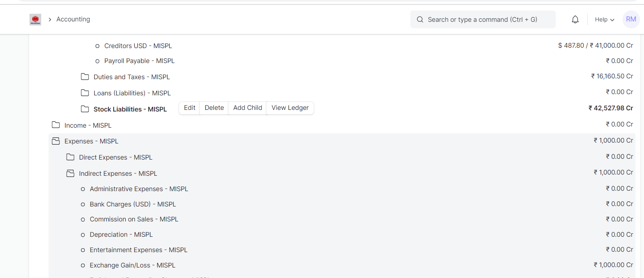
Task: Click the Creditors USD circle bullet
Action: pos(97,46)
